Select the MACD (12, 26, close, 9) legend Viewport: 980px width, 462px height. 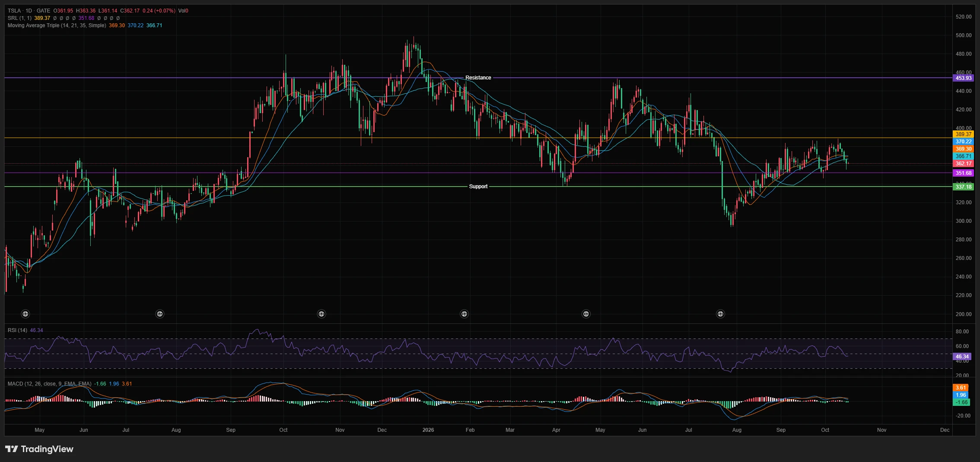point(49,384)
